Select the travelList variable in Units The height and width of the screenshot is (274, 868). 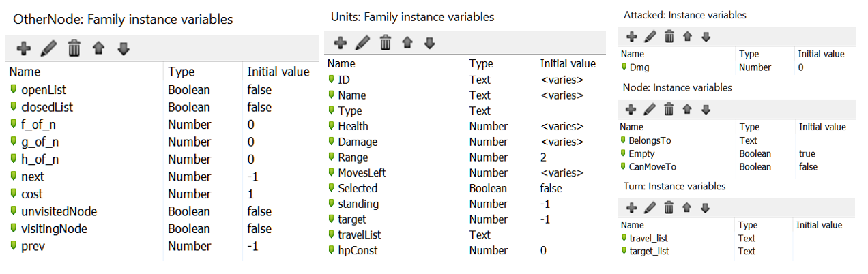point(464,234)
